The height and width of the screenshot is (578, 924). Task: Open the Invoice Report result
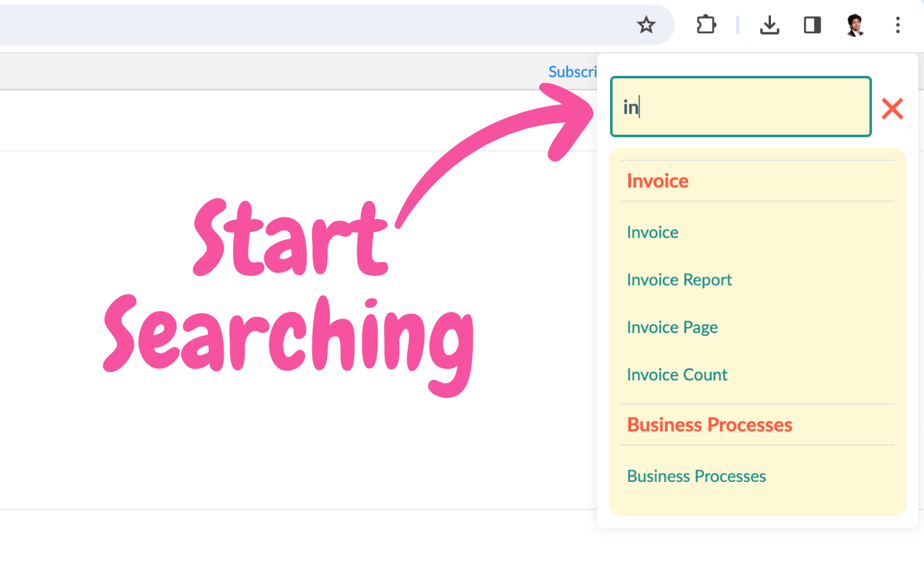click(679, 280)
